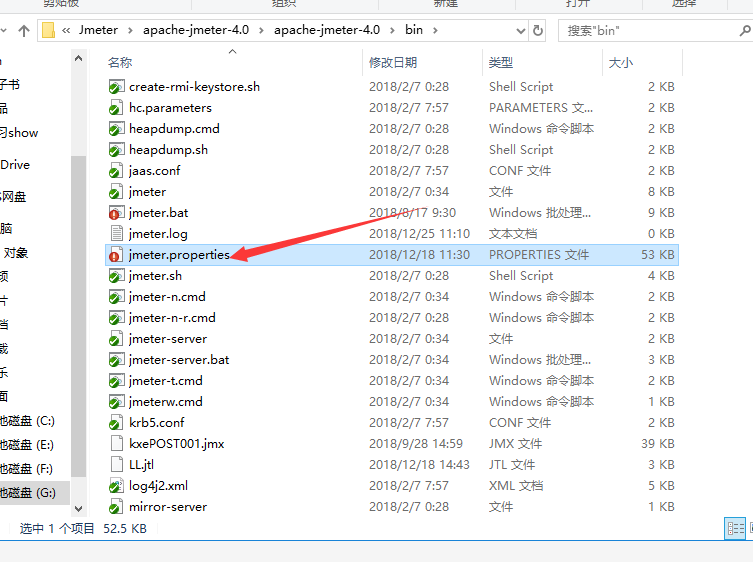The width and height of the screenshot is (753, 562).
Task: Show hidden breadcrumb path with double chevron
Action: tap(66, 31)
